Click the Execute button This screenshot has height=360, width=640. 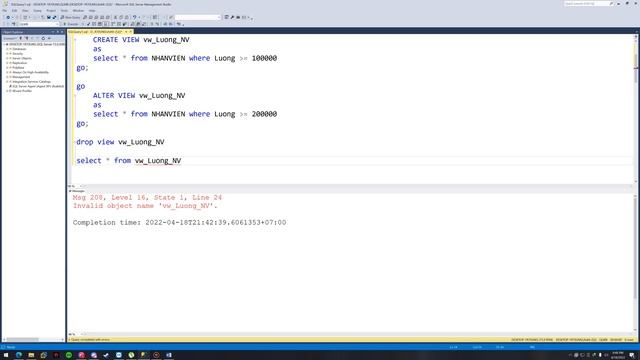tap(71, 24)
